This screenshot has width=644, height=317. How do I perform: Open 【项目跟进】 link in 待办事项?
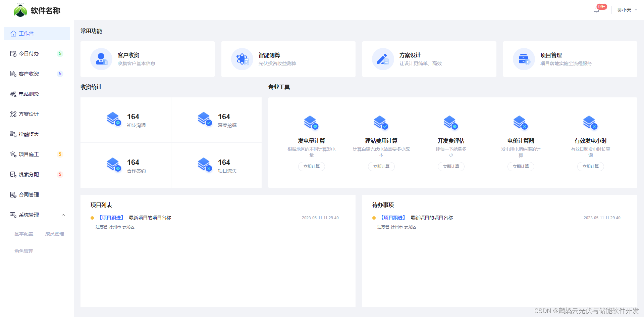tap(393, 218)
